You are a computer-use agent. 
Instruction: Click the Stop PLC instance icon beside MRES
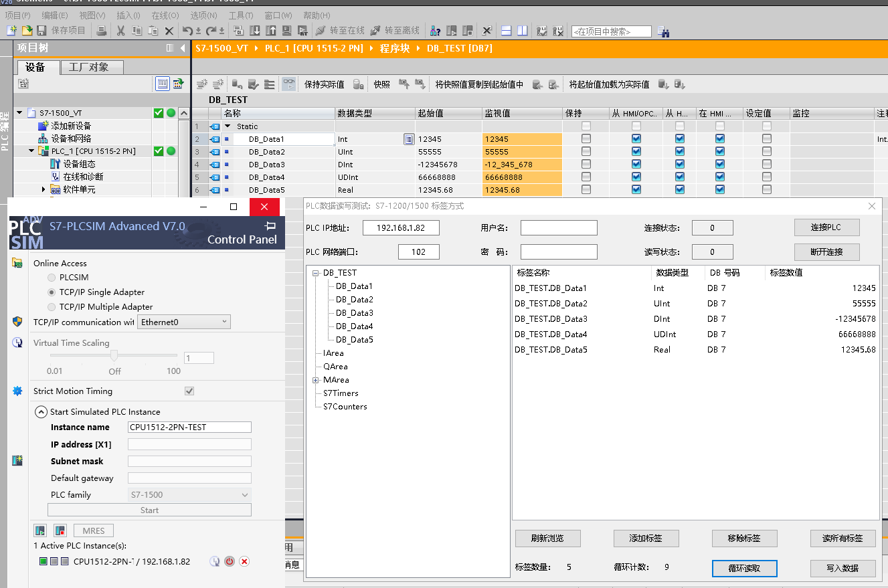60,530
